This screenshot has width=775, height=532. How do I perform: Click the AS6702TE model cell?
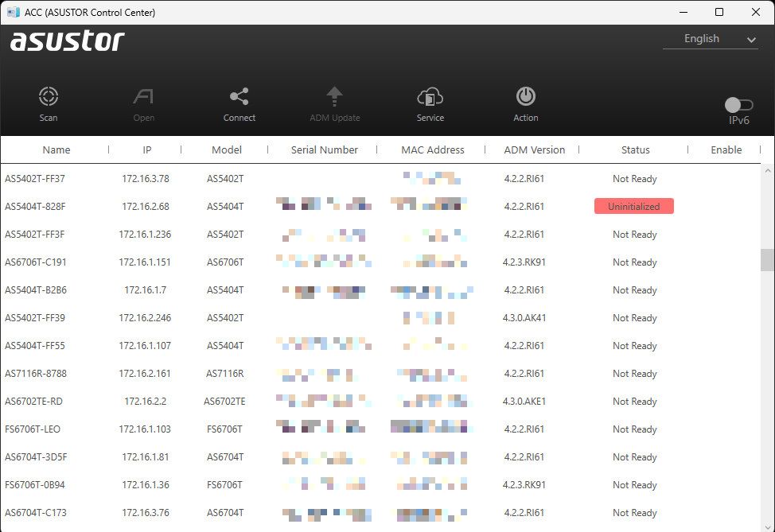tap(224, 401)
